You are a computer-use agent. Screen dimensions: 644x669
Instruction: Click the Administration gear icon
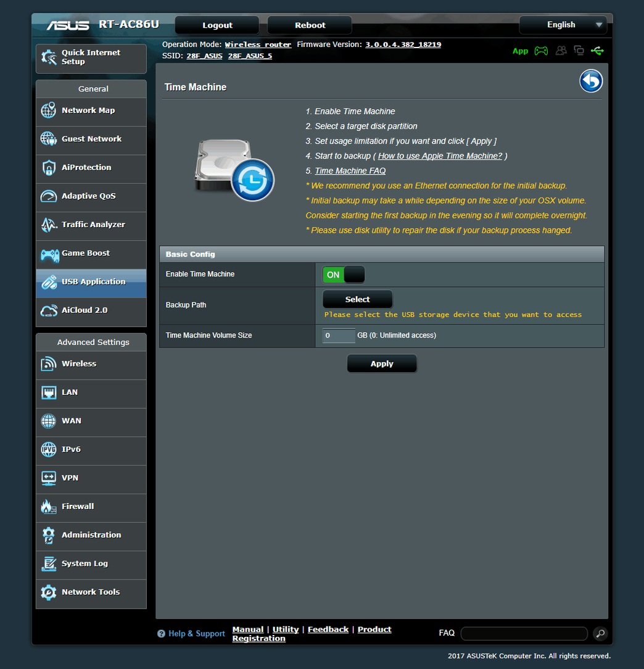(x=49, y=535)
